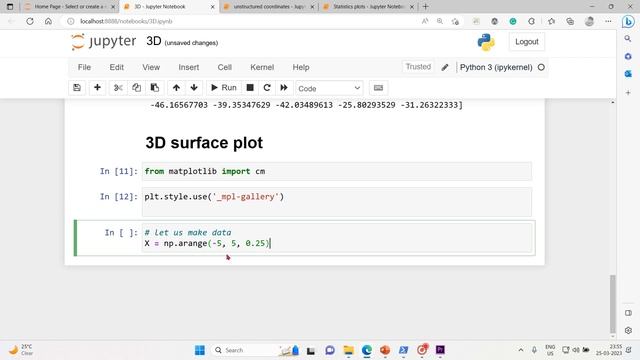Image resolution: width=640 pixels, height=360 pixels.
Task: Click the taskbar Search box
Action: [x=255, y=350]
